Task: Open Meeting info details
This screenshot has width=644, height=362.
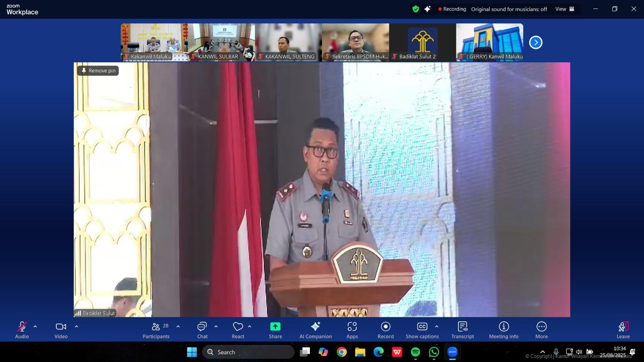Action: (504, 330)
